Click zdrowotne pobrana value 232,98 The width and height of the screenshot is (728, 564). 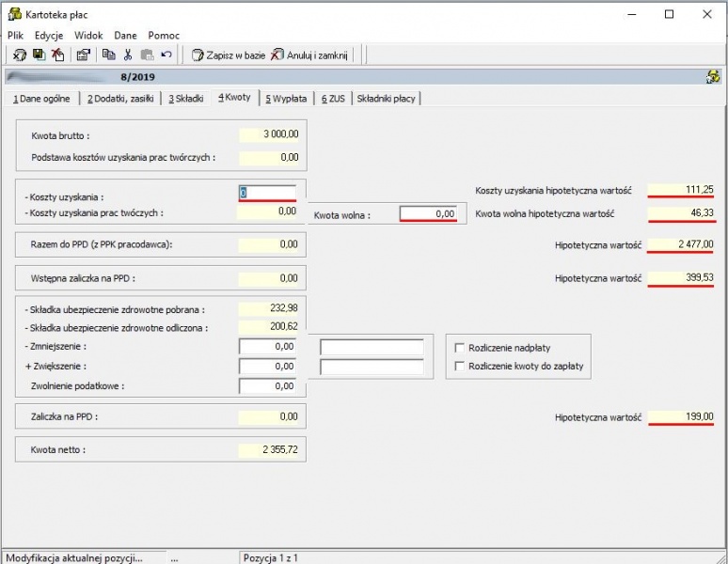[268, 308]
